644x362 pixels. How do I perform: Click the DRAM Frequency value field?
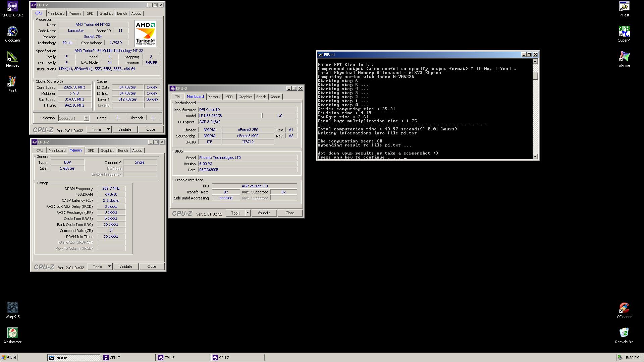[x=111, y=188]
